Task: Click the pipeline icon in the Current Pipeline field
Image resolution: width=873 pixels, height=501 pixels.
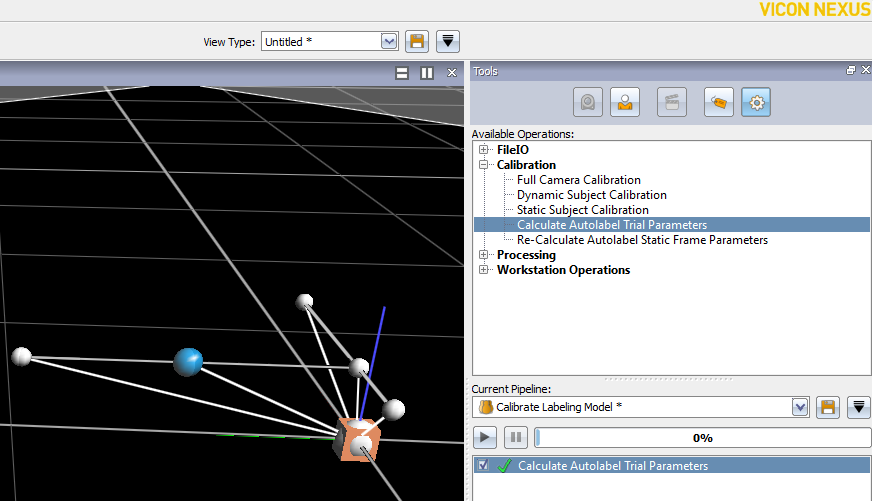Action: pos(485,407)
